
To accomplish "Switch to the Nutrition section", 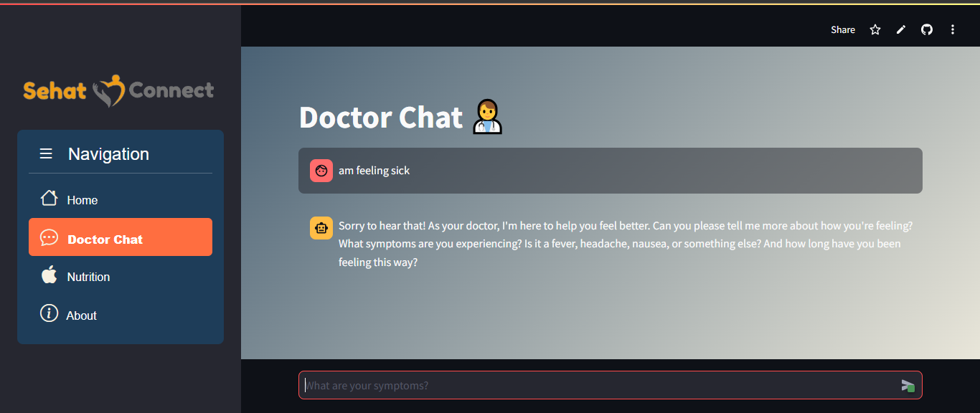I will [x=88, y=276].
